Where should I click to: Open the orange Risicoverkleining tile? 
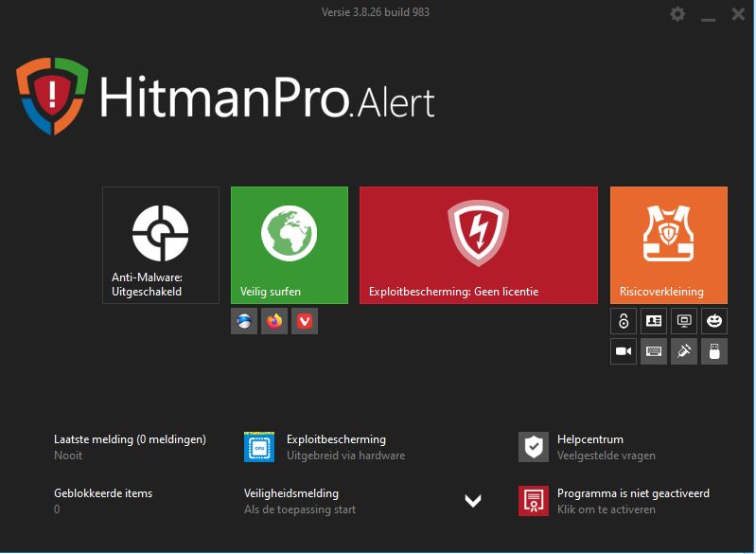point(669,245)
